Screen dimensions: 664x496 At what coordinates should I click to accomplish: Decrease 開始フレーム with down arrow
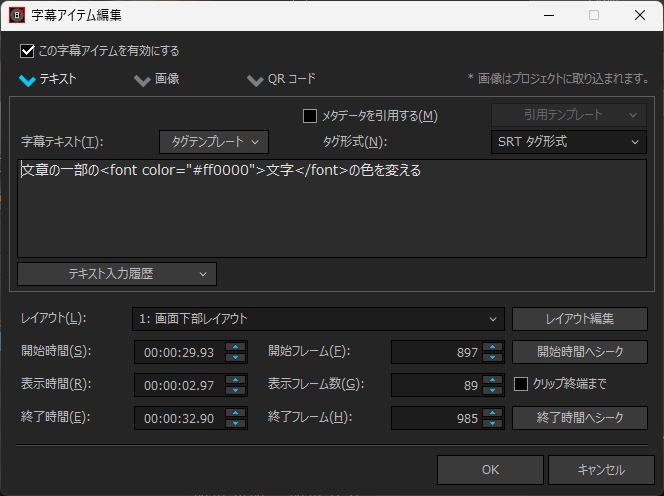(x=492, y=357)
